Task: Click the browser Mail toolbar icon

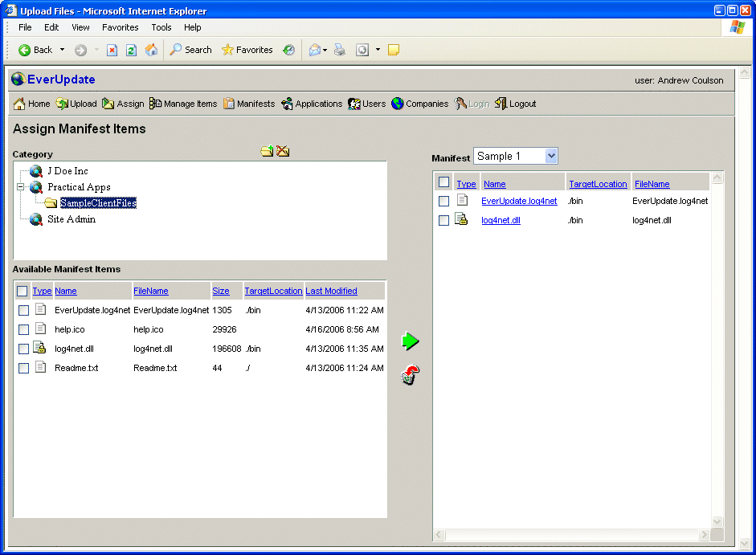Action: click(315, 50)
